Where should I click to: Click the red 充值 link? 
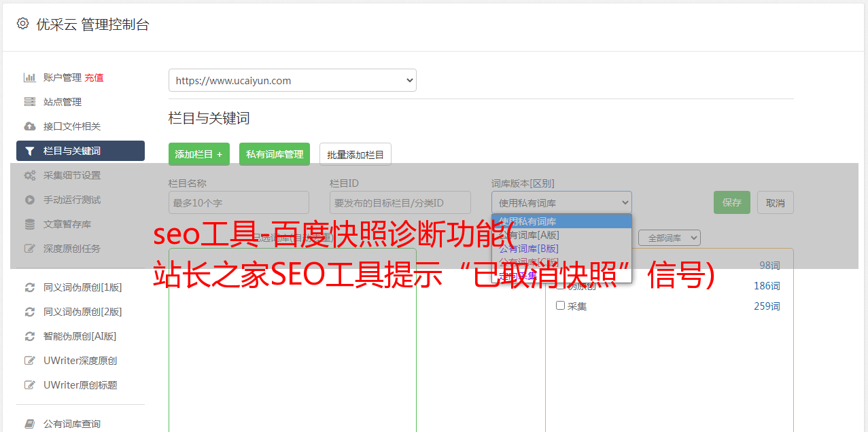pos(94,77)
